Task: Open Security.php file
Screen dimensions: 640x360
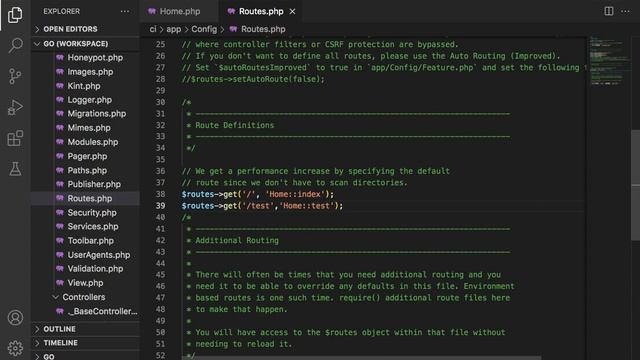Action: (x=92, y=213)
